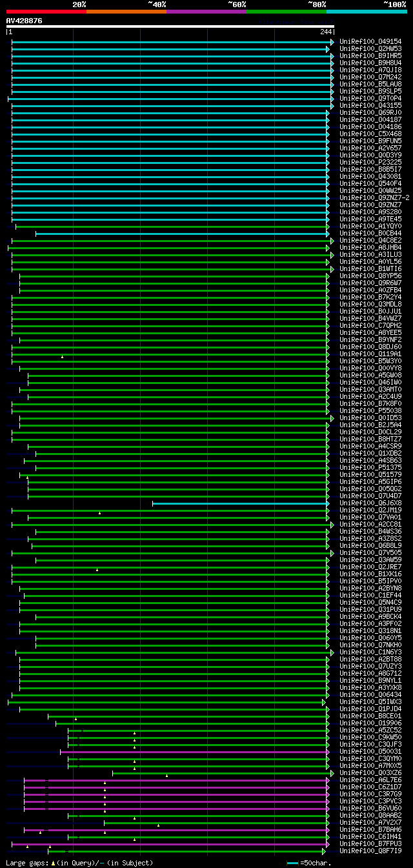The height and width of the screenshot is (868, 413).
Task: Click the purple ~60% color legend segment
Action: tap(206, 12)
